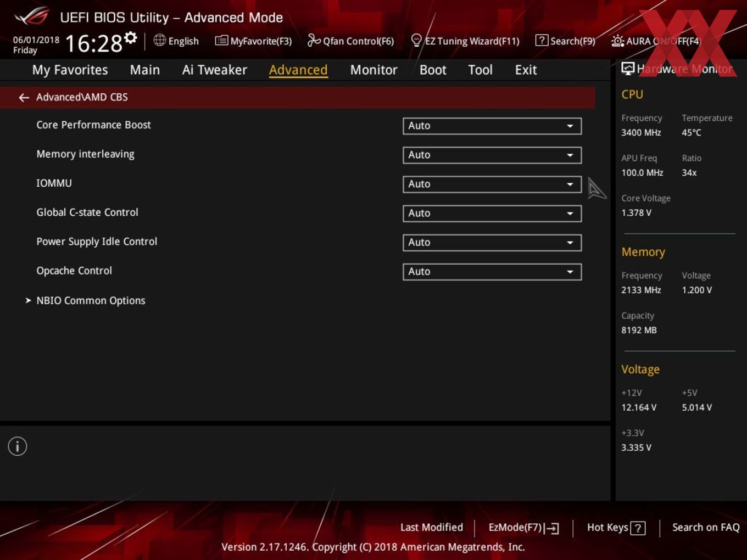Open the Search on FAQ link
The image size is (747, 560).
tap(706, 527)
